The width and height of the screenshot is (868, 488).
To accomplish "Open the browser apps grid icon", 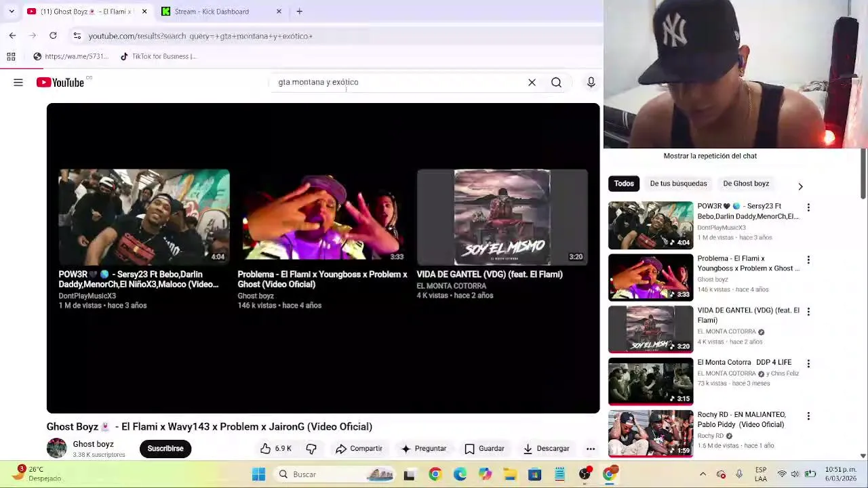I will (x=11, y=56).
